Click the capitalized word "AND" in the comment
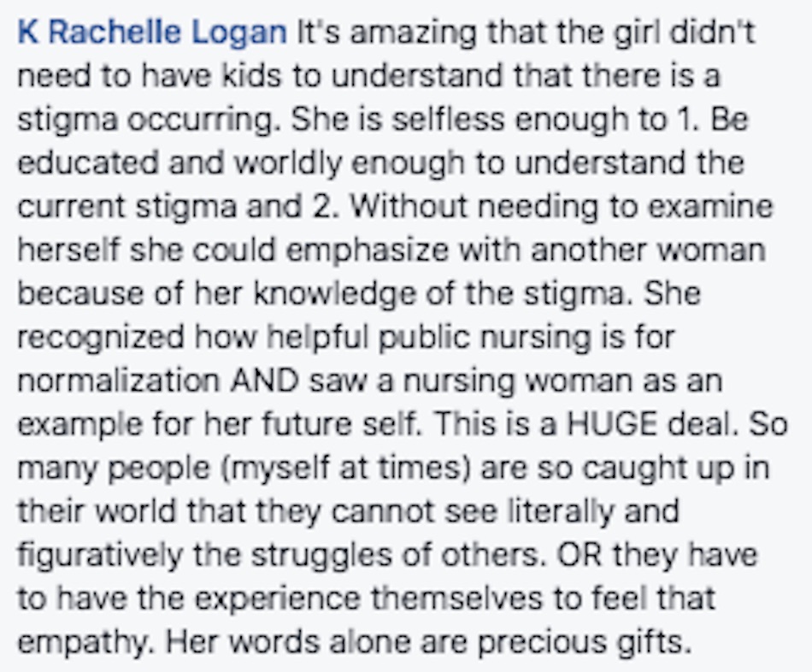Image resolution: width=812 pixels, height=672 pixels. (x=265, y=380)
